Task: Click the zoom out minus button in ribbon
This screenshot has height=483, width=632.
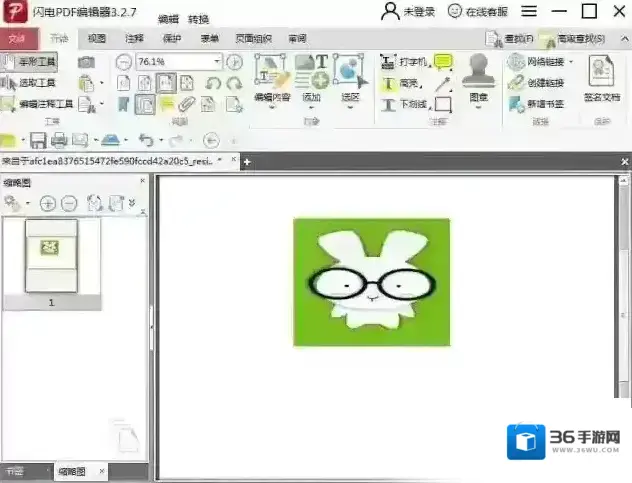Action: (124, 62)
